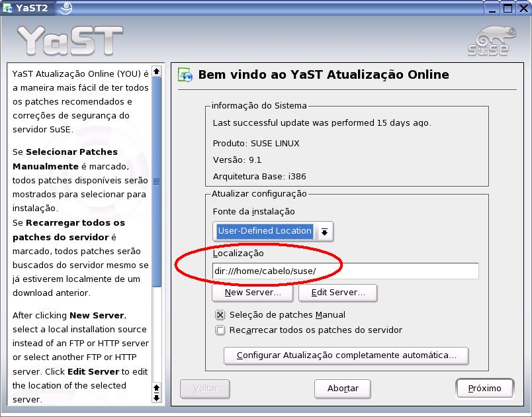The height and width of the screenshot is (417, 532).
Task: Select the User-Defined Location combo box
Action: point(273,232)
